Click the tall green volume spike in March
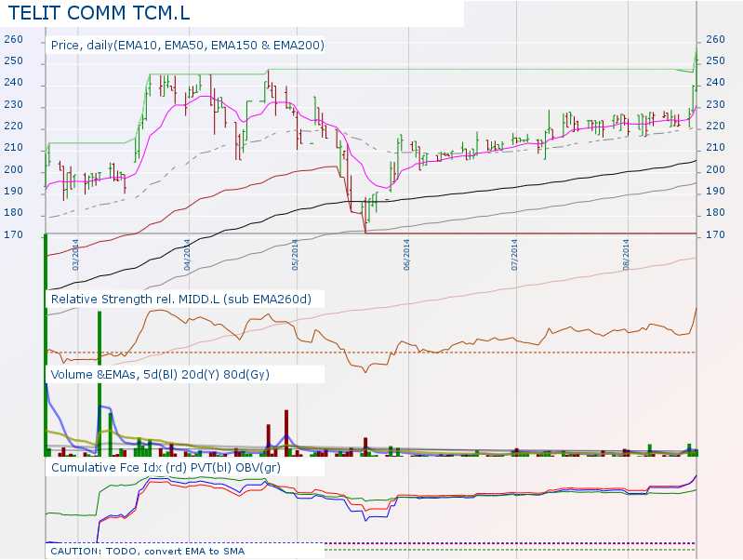The width and height of the screenshot is (743, 560). pyautogui.click(x=100, y=383)
